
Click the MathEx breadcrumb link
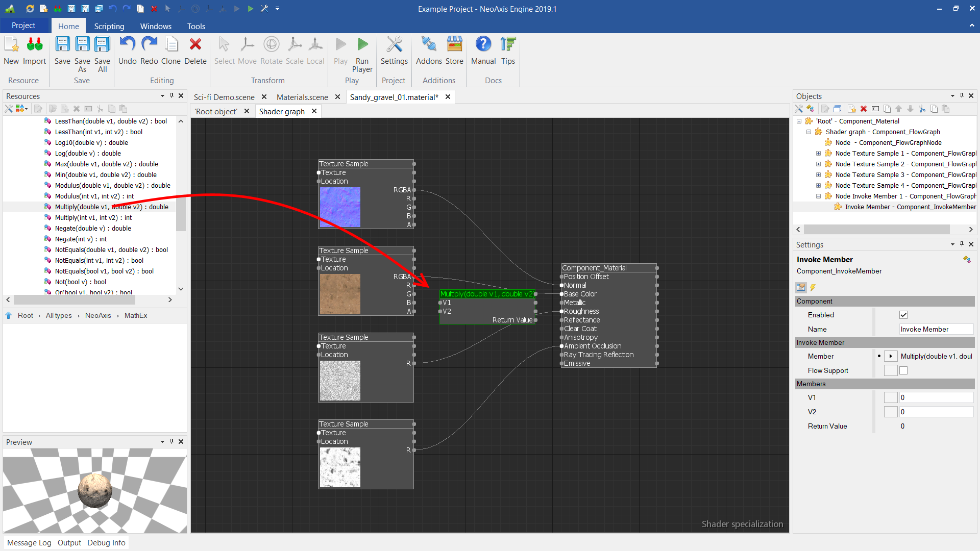pos(135,315)
